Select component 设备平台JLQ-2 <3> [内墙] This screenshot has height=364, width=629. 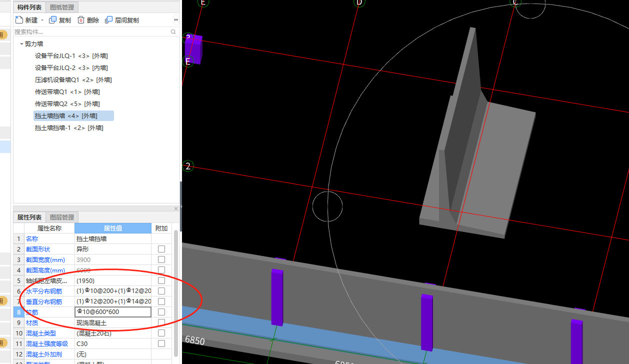[71, 68]
